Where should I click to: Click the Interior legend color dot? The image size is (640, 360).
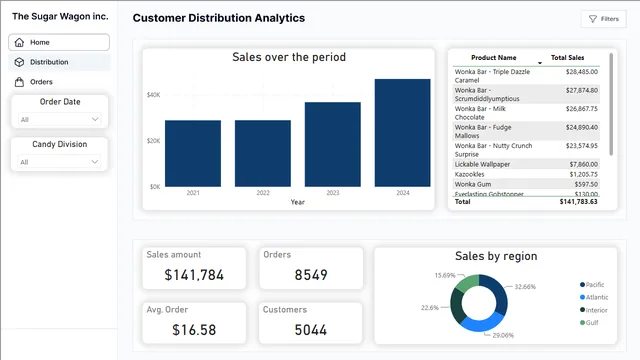(582, 310)
